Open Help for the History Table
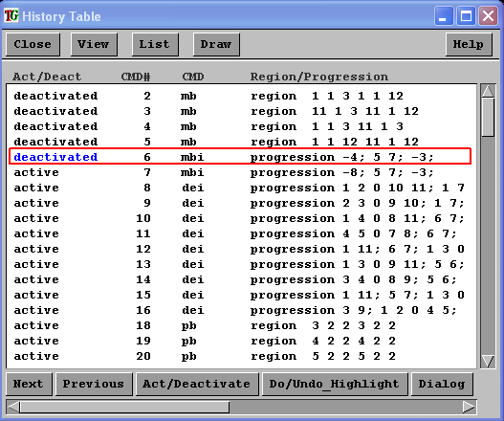 (x=469, y=44)
